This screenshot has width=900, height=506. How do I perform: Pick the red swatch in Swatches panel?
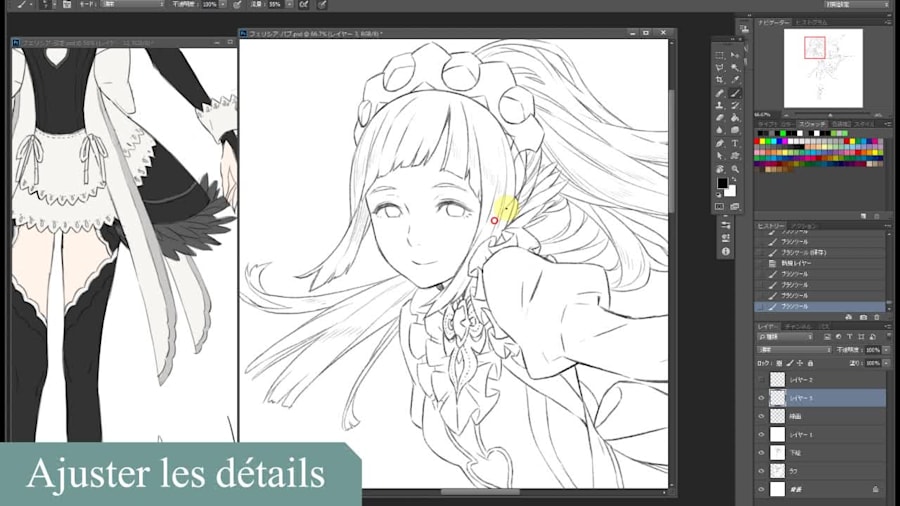coord(758,141)
